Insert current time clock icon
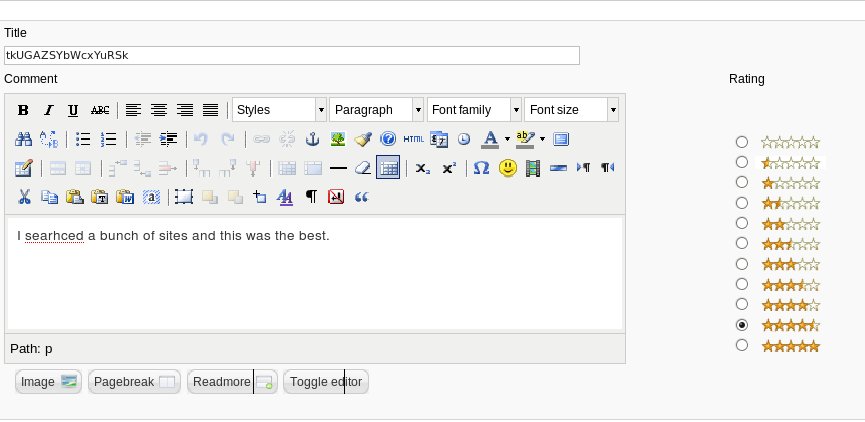The image size is (865, 422). 464,139
